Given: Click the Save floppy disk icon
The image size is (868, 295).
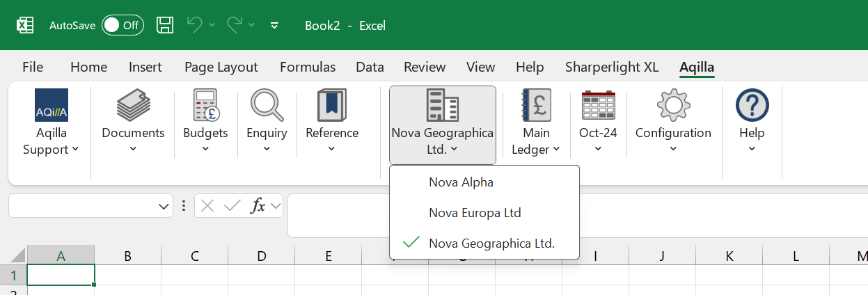Looking at the screenshot, I should pyautogui.click(x=165, y=26).
